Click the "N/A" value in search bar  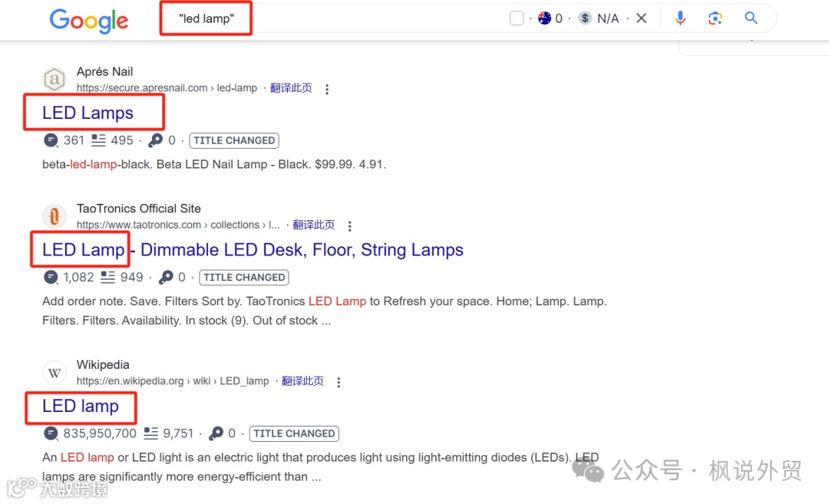point(608,19)
